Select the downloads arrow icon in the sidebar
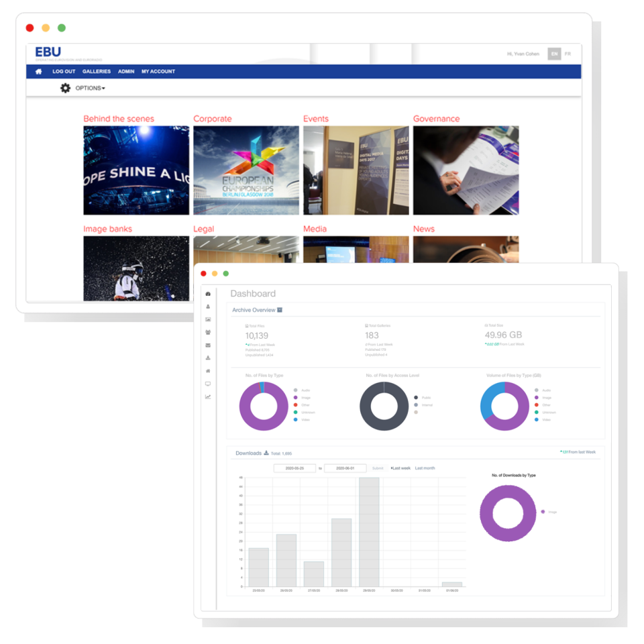The width and height of the screenshot is (644, 644). [208, 356]
